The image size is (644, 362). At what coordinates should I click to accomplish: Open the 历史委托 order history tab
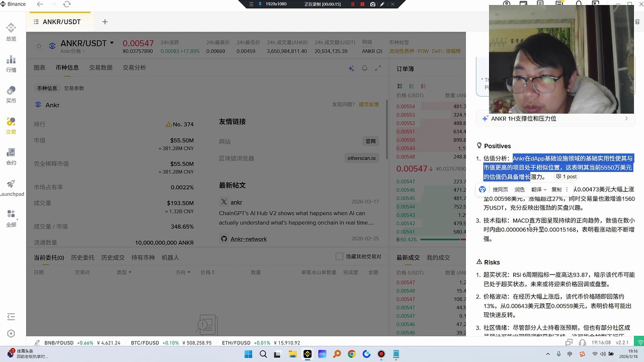click(83, 257)
